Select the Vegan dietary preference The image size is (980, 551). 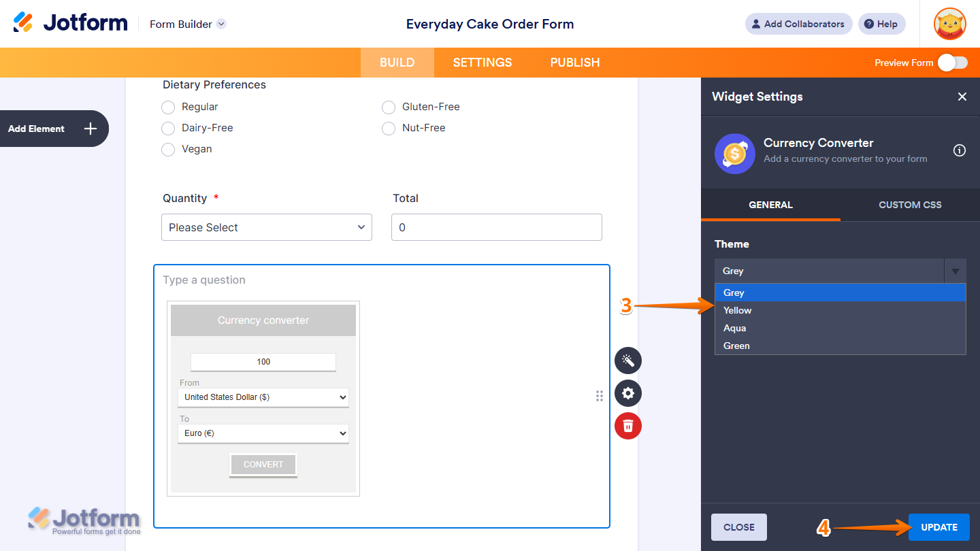pyautogui.click(x=168, y=149)
